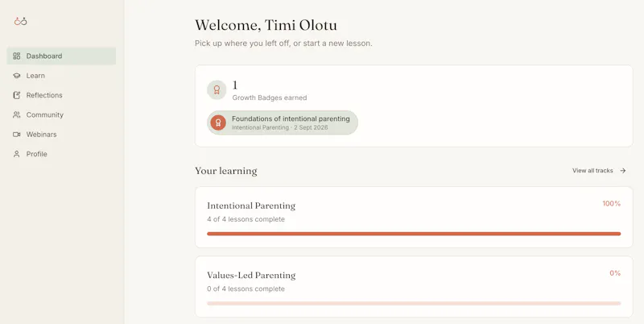Click the Intentional Parenting full progress bar
644x324 pixels.
tap(414, 234)
